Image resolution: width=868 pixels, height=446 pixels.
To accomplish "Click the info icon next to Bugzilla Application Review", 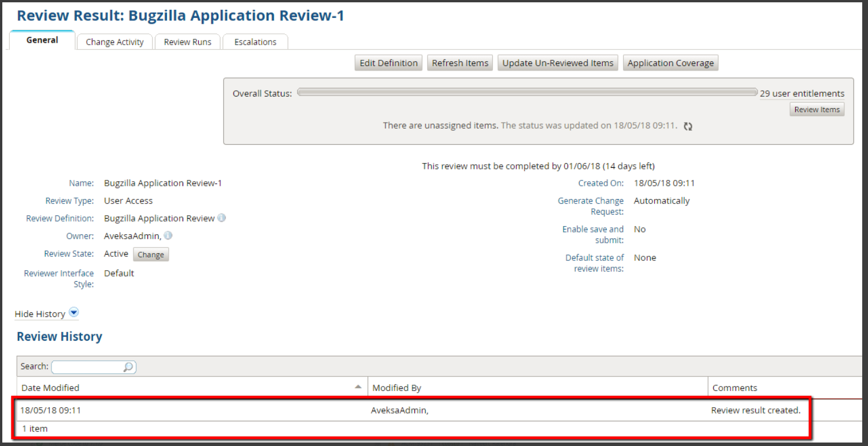I will (x=221, y=218).
